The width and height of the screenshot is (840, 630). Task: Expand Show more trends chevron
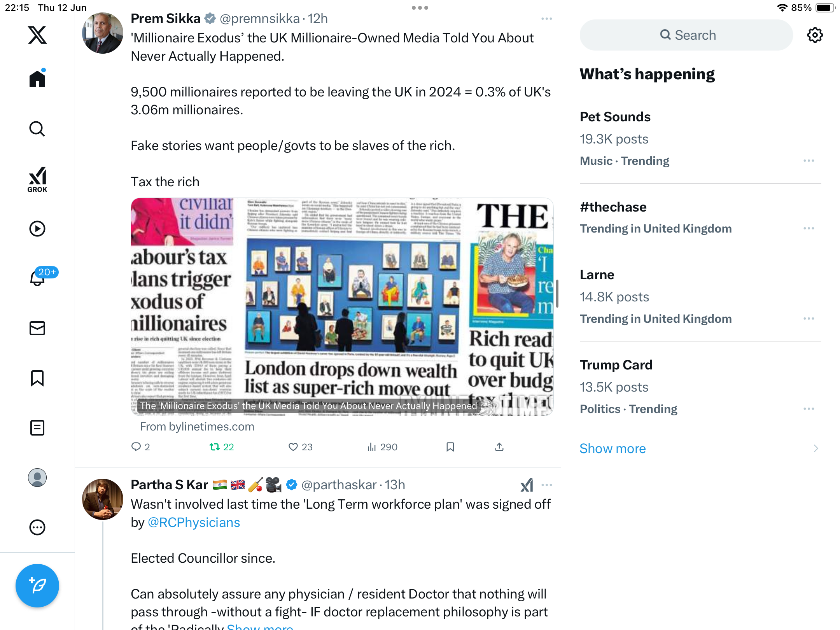pyautogui.click(x=815, y=448)
